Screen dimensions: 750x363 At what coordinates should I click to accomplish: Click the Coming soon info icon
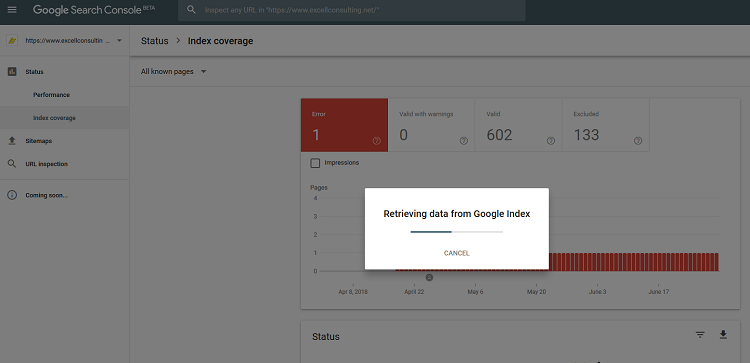pyautogui.click(x=12, y=195)
